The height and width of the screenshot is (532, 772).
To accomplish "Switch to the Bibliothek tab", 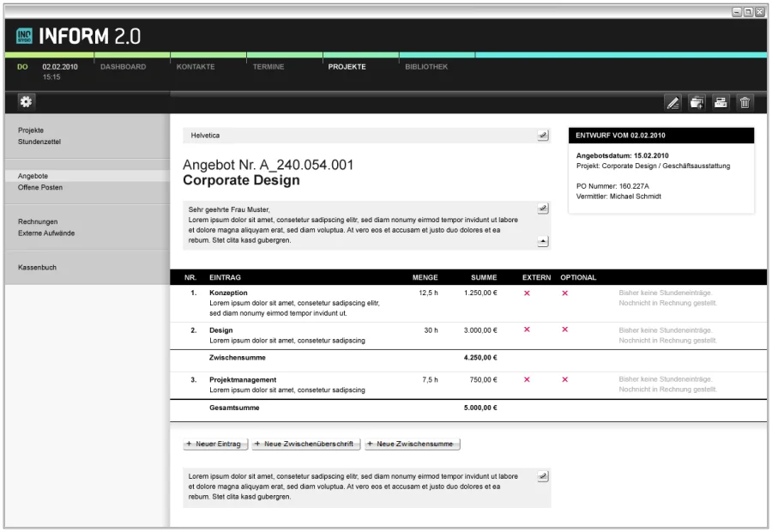I will coord(426,67).
